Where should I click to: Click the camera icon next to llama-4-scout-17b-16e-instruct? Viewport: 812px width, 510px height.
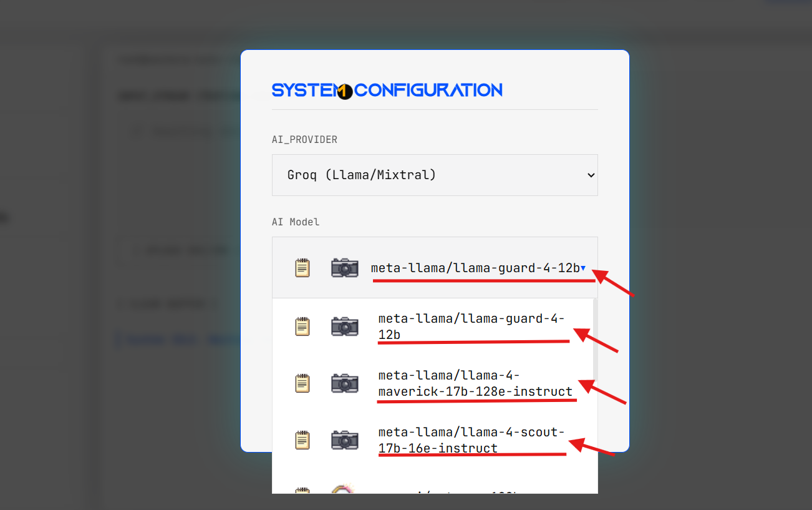point(344,439)
